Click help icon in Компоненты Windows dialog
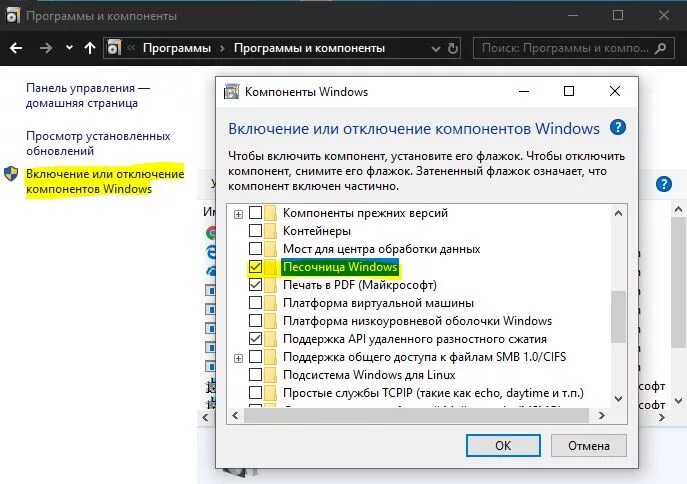Image resolution: width=687 pixels, height=484 pixels. pyautogui.click(x=618, y=128)
